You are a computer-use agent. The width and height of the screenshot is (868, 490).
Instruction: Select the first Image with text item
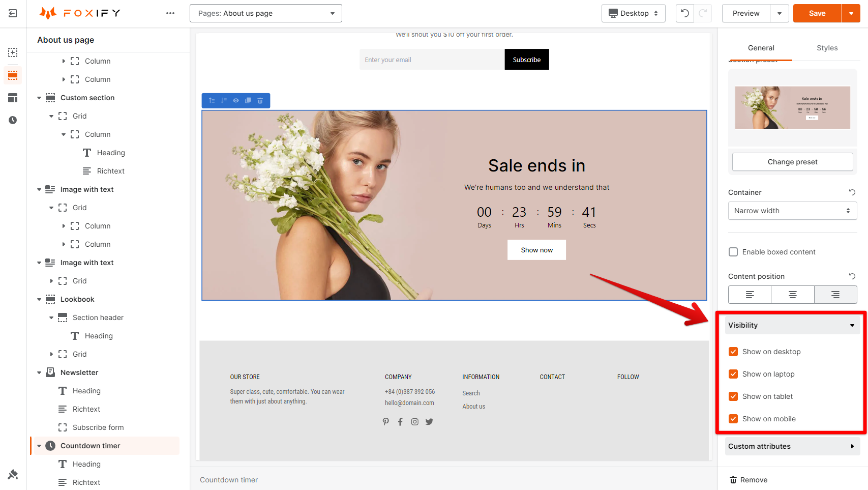(x=87, y=189)
